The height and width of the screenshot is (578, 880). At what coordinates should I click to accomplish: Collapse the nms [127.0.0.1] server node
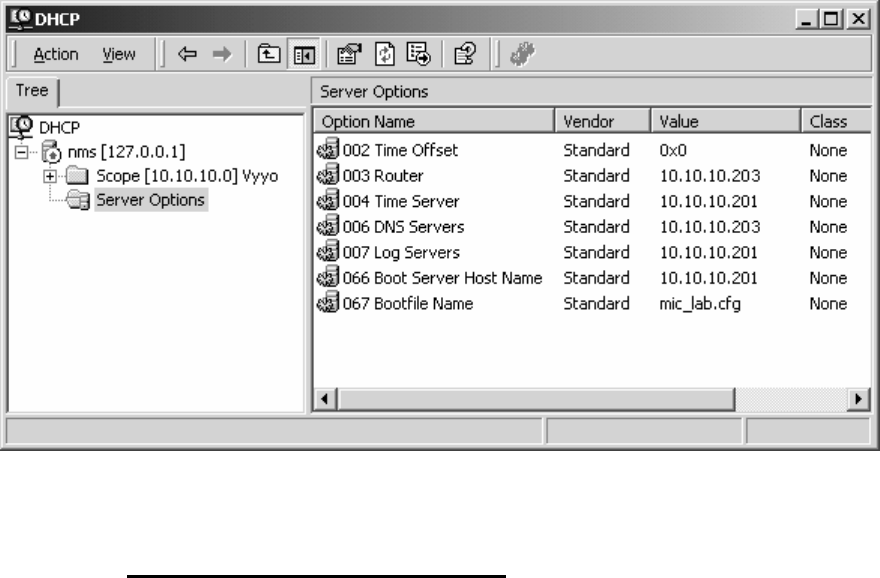tap(21, 152)
